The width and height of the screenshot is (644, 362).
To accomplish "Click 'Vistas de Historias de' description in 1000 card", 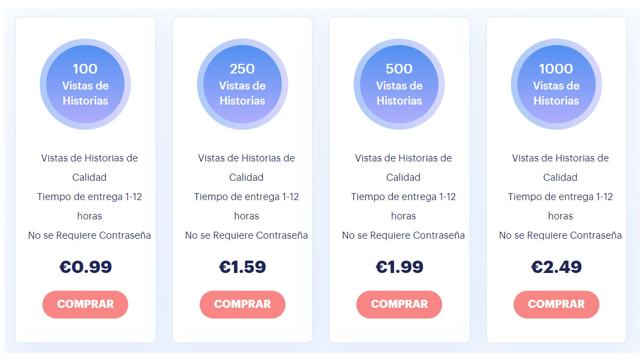I will coord(560,158).
